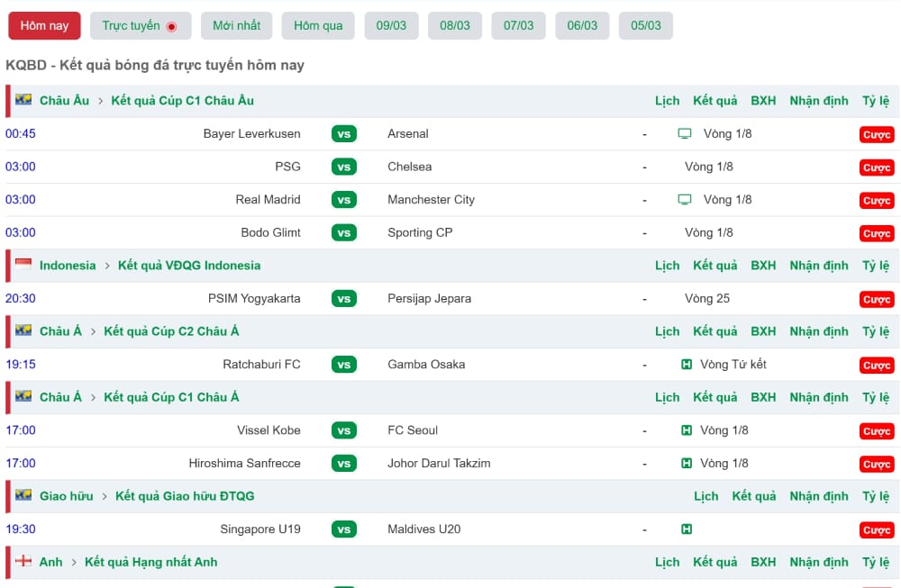Click VS badge for Hiroshima Sanfrecce match
Viewport: 901px width, 588px height.
click(x=344, y=464)
